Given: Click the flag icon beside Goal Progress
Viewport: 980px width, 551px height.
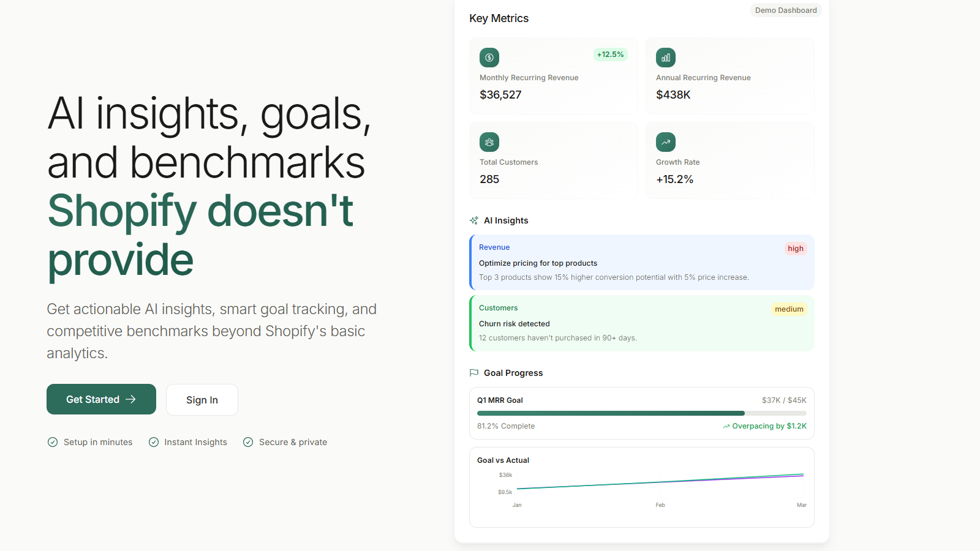Looking at the screenshot, I should [473, 372].
